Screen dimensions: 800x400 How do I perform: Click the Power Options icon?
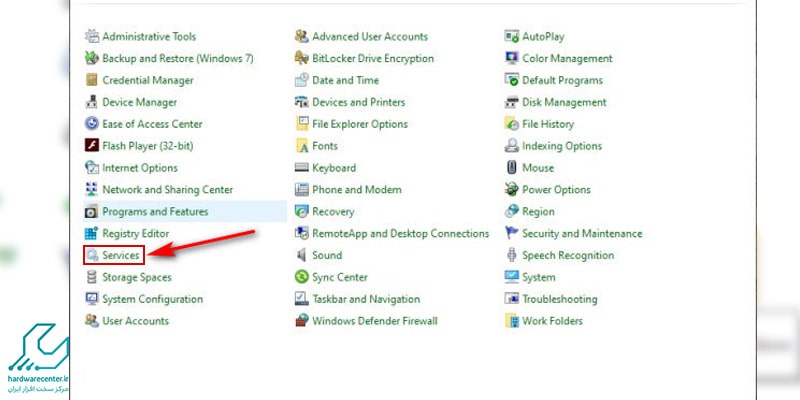(512, 190)
